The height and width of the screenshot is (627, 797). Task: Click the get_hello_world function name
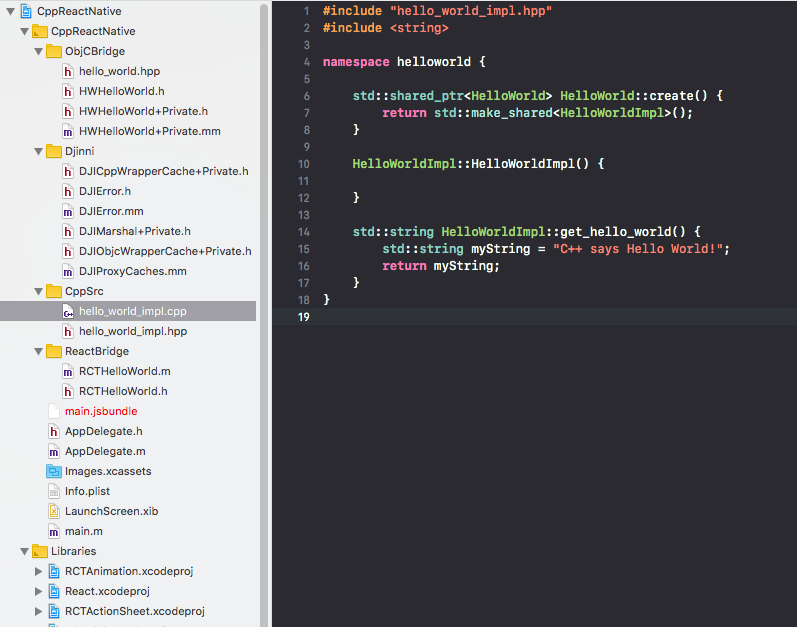click(x=616, y=232)
